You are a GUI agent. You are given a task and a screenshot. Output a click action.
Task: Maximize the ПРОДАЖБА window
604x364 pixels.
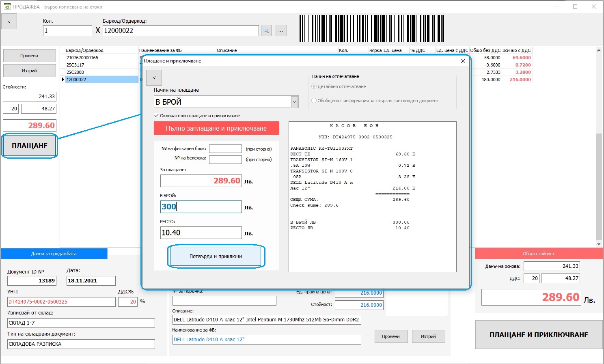pyautogui.click(x=575, y=6)
